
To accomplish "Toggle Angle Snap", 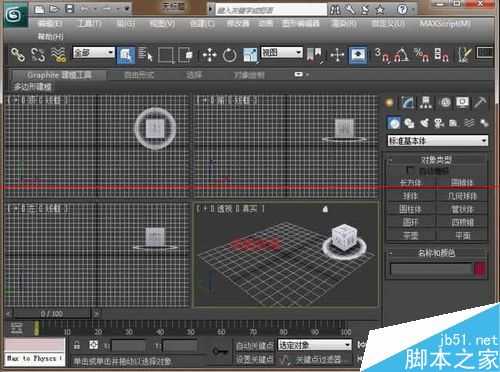I will (401, 55).
